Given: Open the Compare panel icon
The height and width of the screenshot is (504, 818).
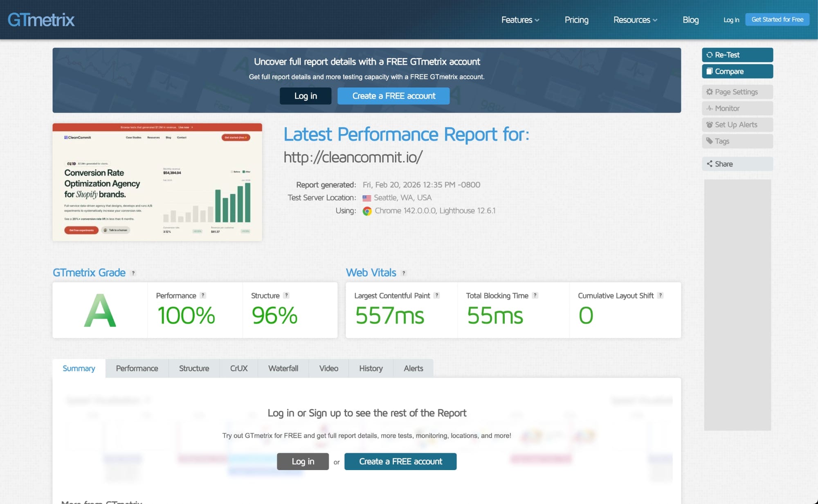Looking at the screenshot, I should [x=710, y=71].
